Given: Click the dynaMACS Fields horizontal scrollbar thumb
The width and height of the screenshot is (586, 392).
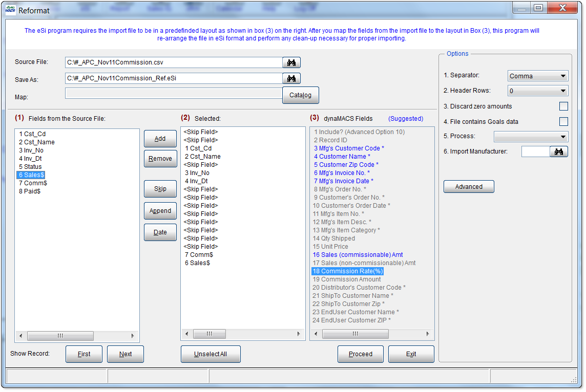Looking at the screenshot, I should [x=355, y=334].
